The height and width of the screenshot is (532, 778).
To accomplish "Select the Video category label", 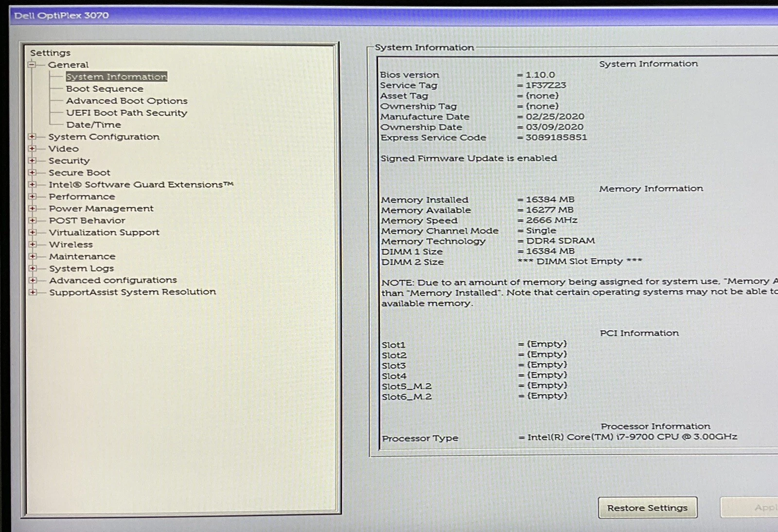I will (63, 148).
